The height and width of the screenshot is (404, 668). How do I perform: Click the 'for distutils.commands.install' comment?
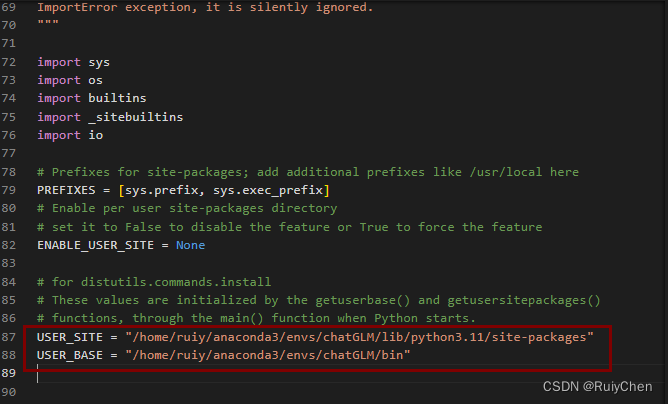154,282
